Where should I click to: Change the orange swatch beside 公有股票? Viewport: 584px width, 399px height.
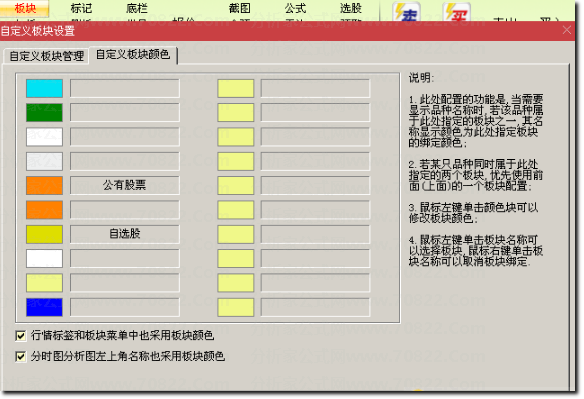pos(44,186)
